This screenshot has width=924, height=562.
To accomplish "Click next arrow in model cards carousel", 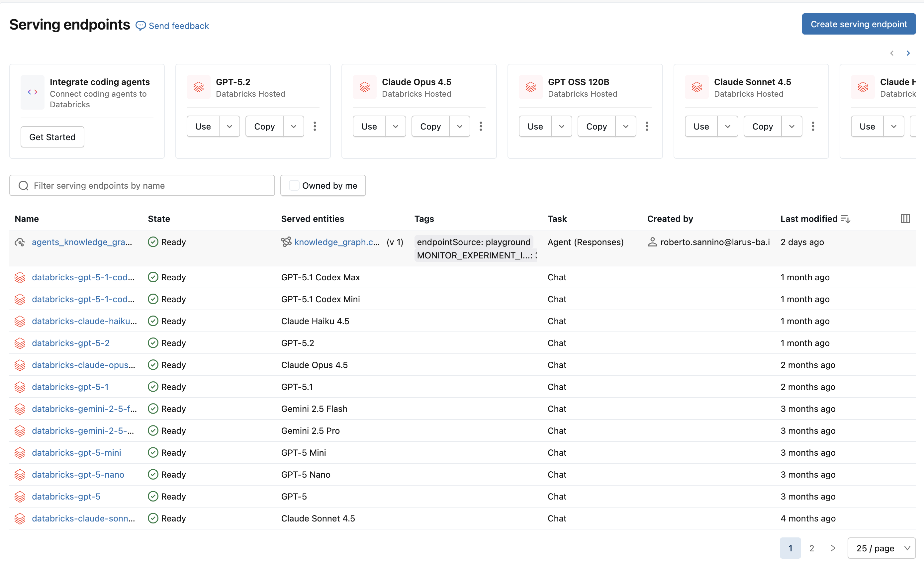I will (x=908, y=53).
